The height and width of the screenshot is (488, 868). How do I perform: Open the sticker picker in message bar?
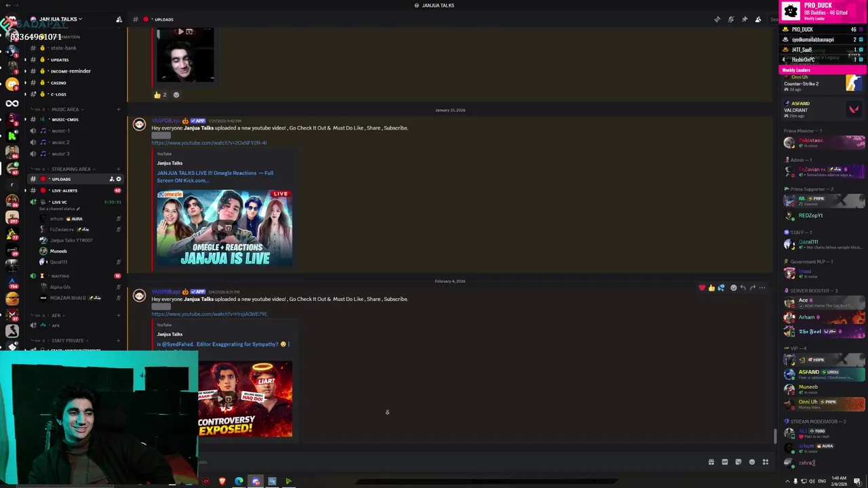[738, 462]
